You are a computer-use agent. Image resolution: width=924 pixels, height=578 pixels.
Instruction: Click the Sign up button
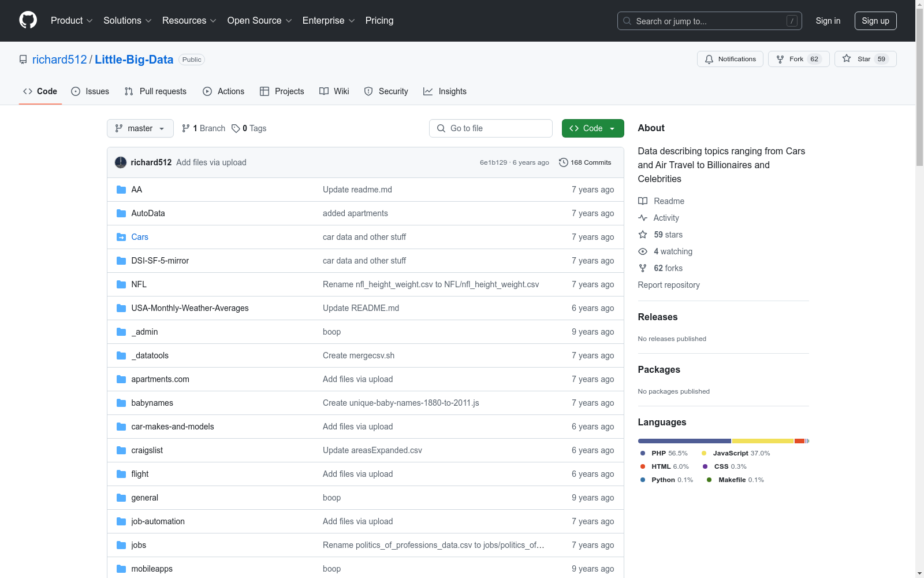pos(875,21)
